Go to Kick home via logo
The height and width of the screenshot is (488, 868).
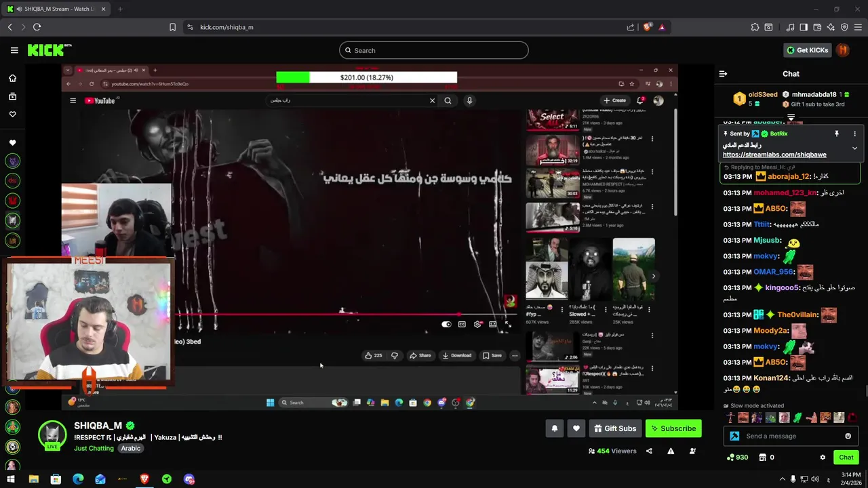(x=49, y=50)
